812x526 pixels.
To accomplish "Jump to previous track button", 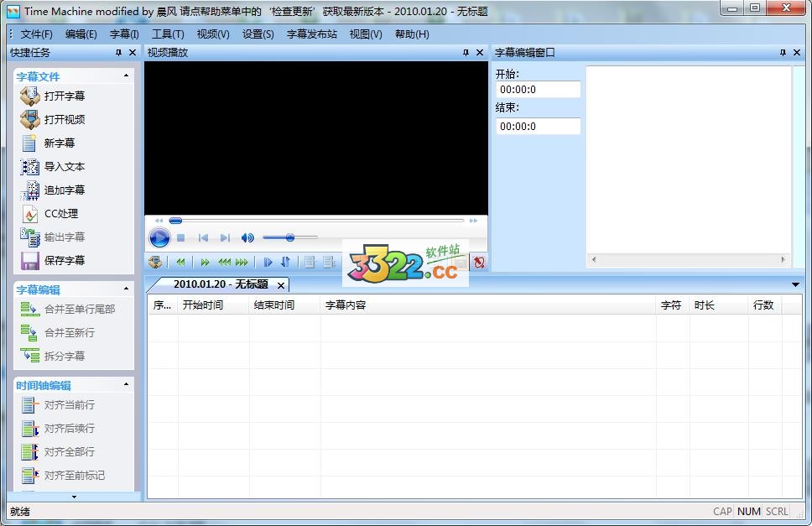I will click(x=203, y=237).
